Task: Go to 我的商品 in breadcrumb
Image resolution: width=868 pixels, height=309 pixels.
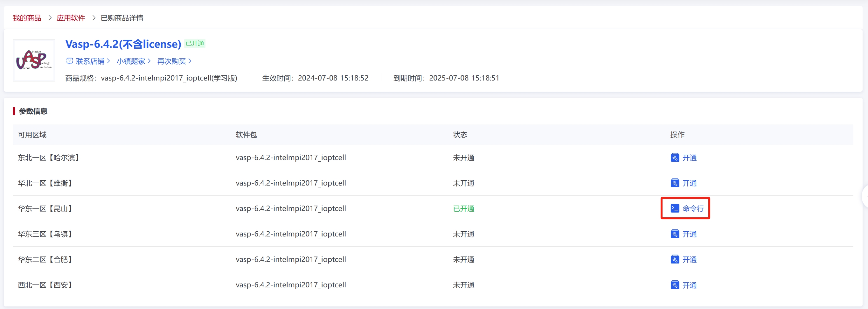Action: click(x=27, y=18)
